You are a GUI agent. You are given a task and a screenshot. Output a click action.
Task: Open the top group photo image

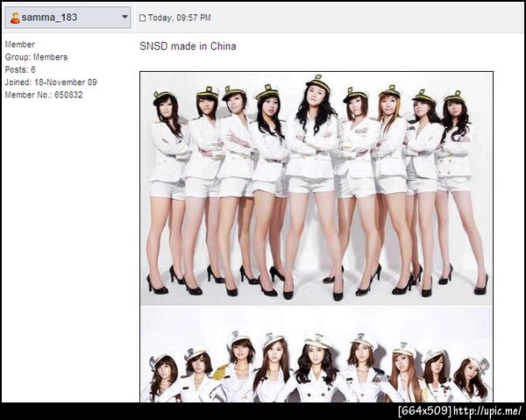[x=316, y=189]
